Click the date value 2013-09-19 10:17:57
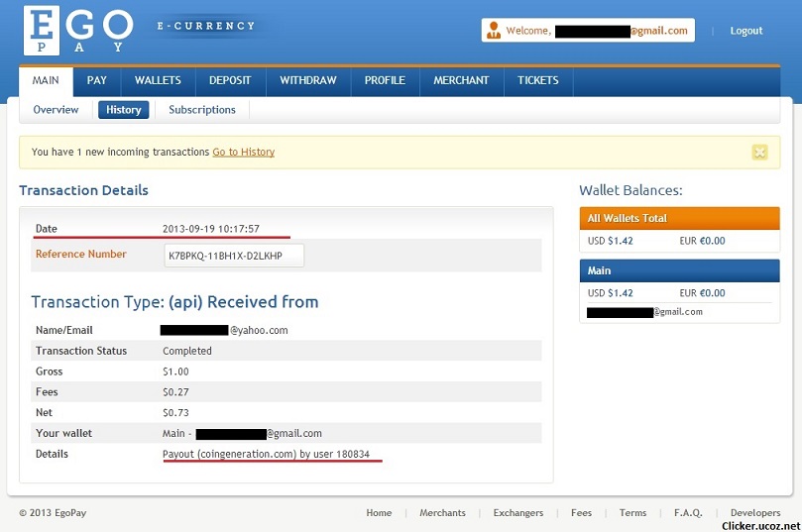 pos(211,229)
